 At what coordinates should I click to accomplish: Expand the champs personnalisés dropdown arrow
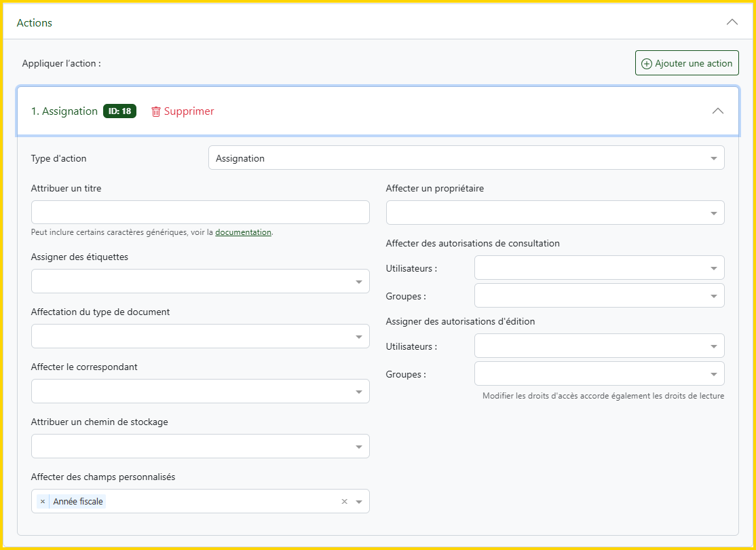tap(359, 502)
